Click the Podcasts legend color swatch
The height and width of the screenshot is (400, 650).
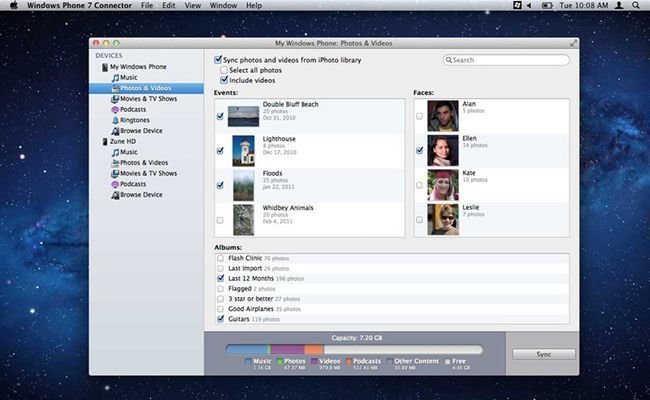point(349,361)
